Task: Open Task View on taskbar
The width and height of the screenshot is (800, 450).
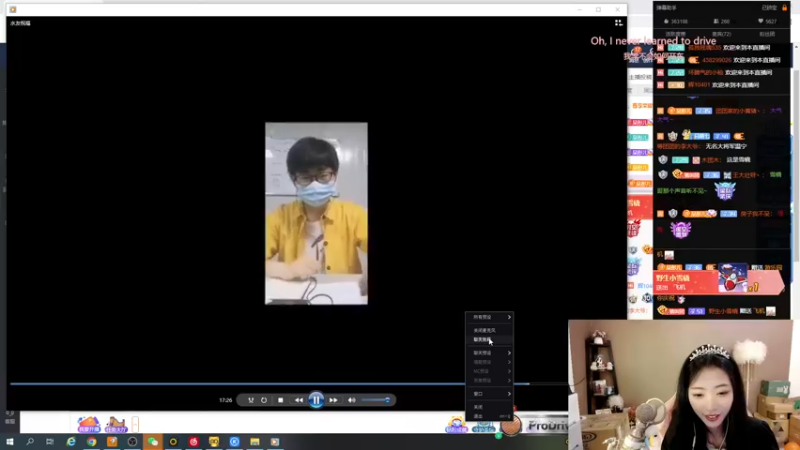Action: click(x=49, y=442)
